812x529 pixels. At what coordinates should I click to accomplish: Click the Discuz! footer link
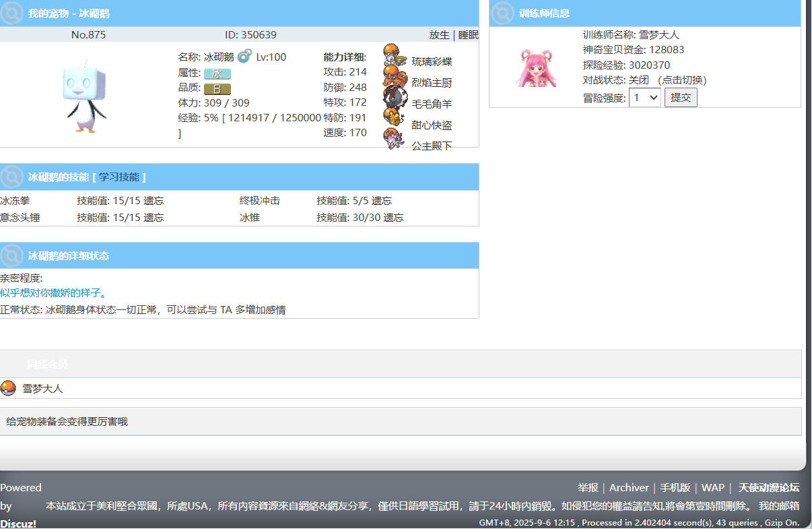(18, 524)
